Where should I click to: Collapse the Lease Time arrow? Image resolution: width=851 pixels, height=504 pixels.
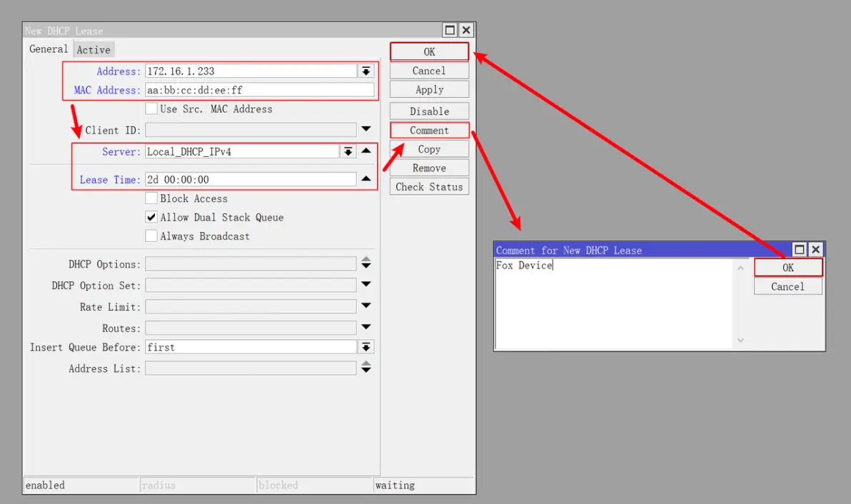tap(366, 178)
